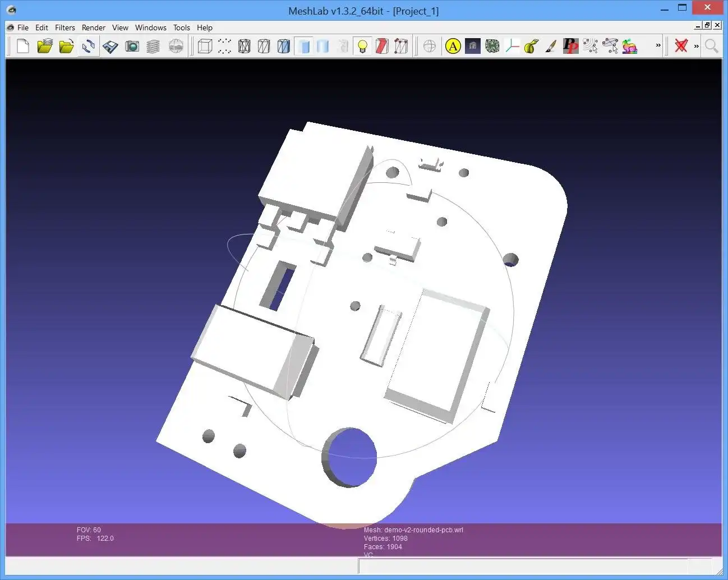Restore the Project_1 document subwindow
Viewport: 728px width, 580px height.
[x=707, y=25]
